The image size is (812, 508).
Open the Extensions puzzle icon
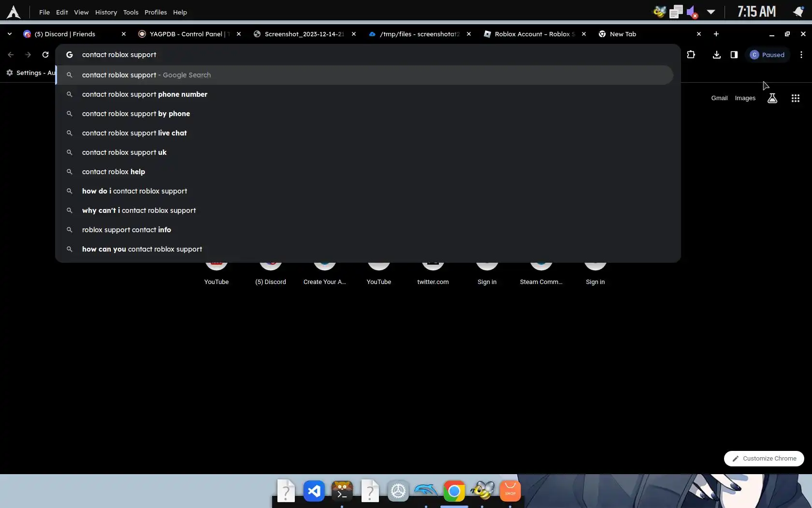[691, 55]
